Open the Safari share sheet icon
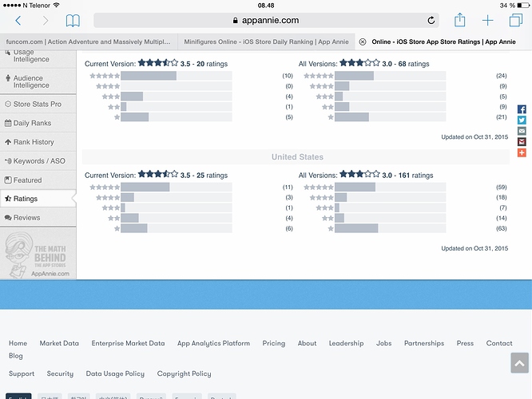This screenshot has width=532, height=399. click(x=460, y=20)
